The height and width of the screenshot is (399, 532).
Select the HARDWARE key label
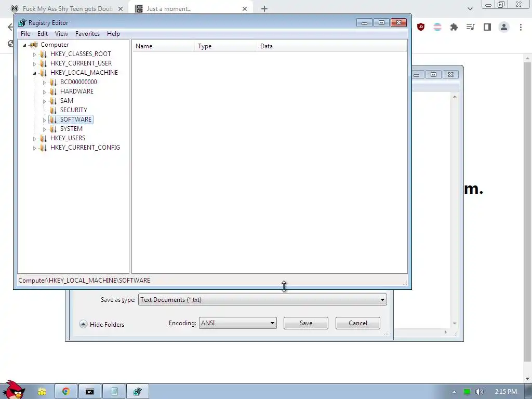77,91
